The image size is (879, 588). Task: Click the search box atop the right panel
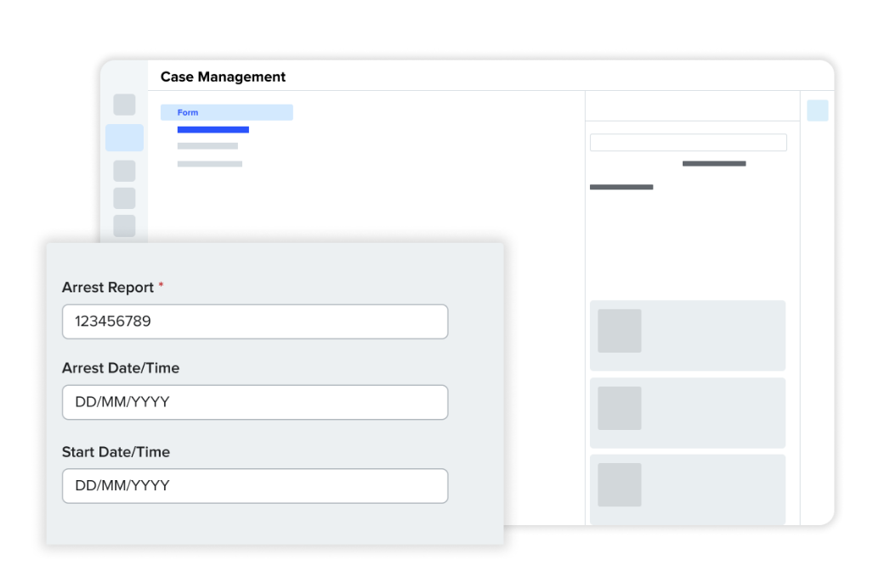click(x=688, y=142)
